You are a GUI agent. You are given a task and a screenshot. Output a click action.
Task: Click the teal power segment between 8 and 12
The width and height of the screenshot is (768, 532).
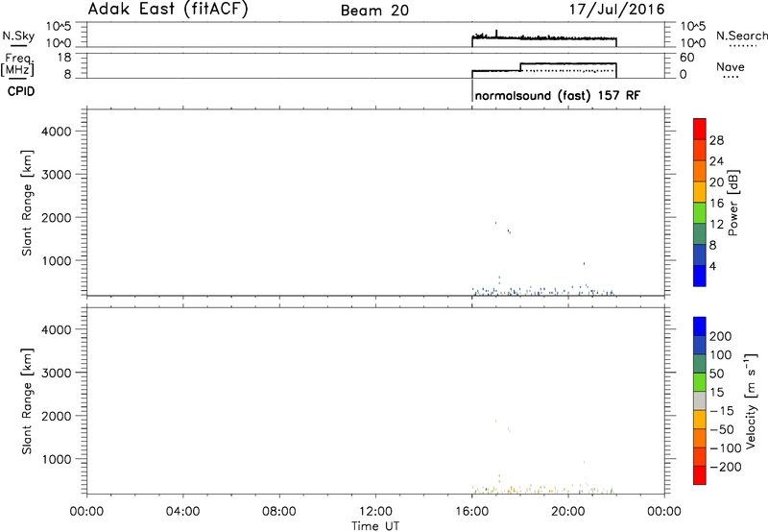700,233
